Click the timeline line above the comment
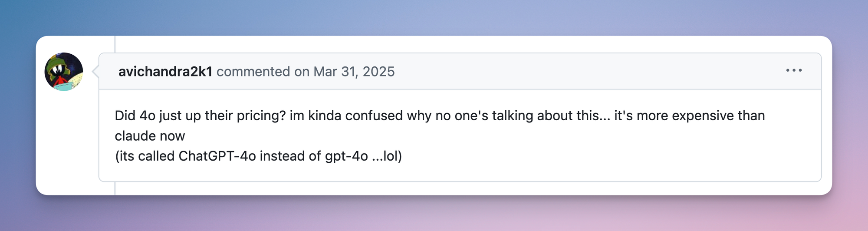The image size is (868, 231). click(115, 44)
